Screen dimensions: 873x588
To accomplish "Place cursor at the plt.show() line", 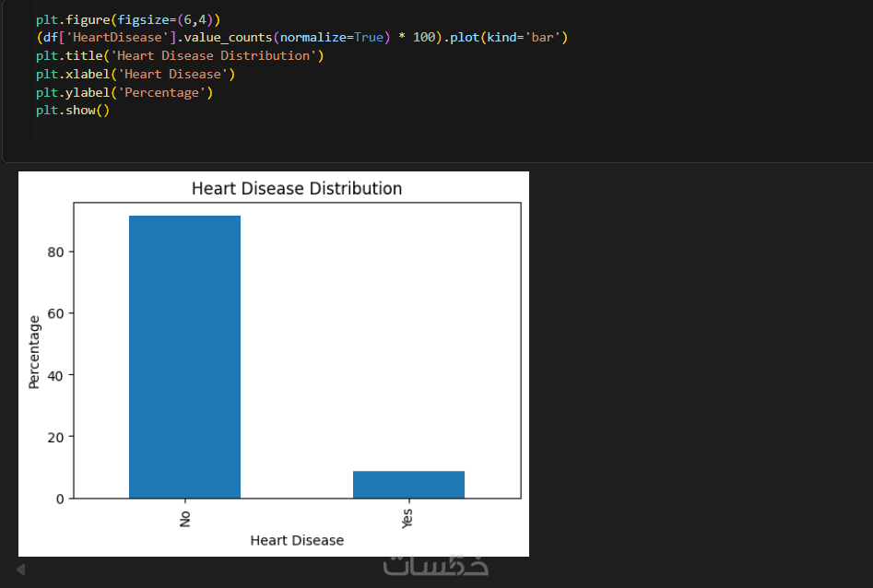I will coord(73,111).
